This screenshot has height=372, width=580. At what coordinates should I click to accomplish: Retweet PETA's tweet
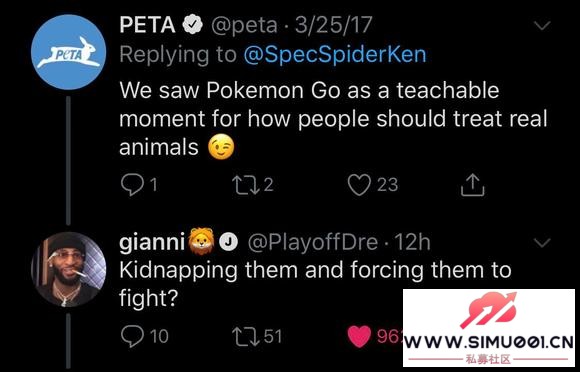click(246, 185)
